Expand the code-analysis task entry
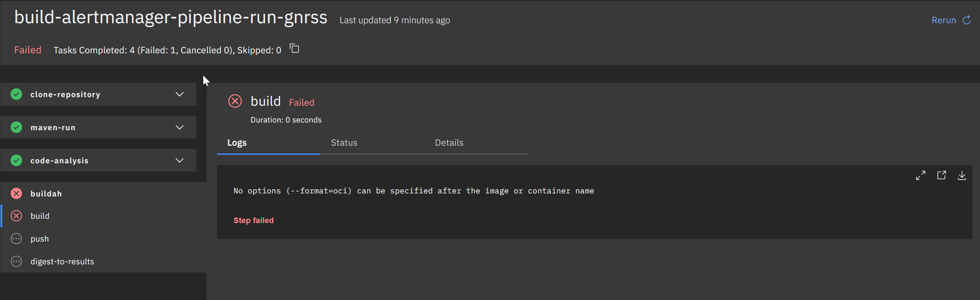The width and height of the screenshot is (980, 300). 180,160
